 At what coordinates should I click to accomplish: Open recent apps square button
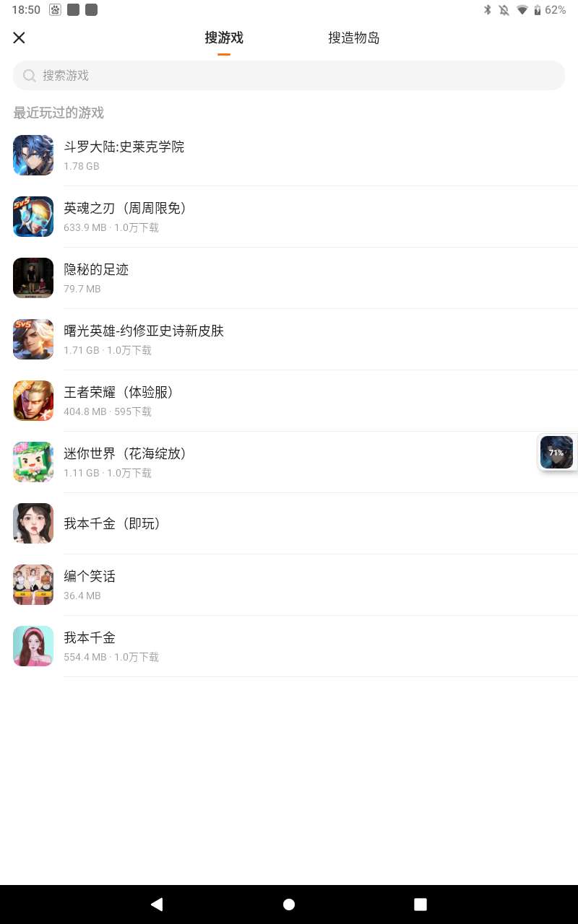coord(420,905)
